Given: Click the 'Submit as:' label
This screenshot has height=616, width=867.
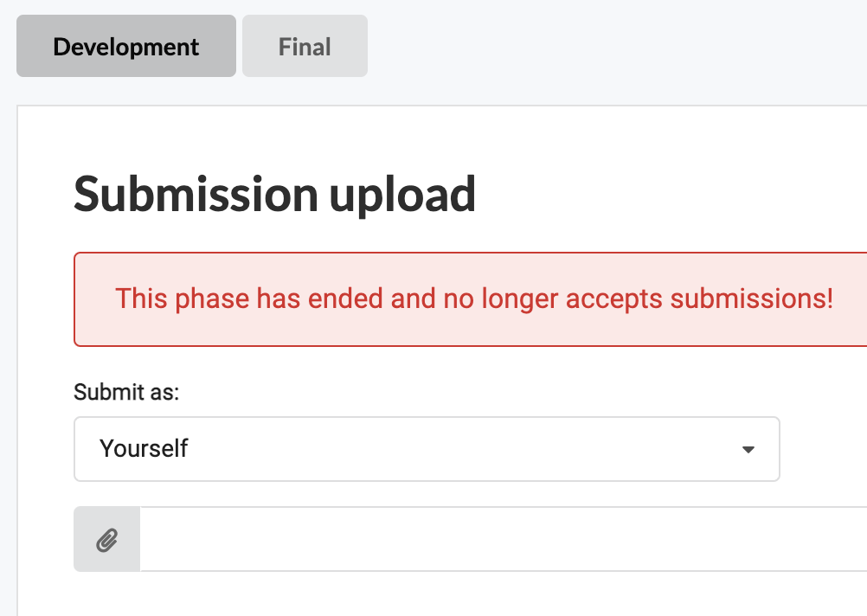Looking at the screenshot, I should tap(125, 392).
